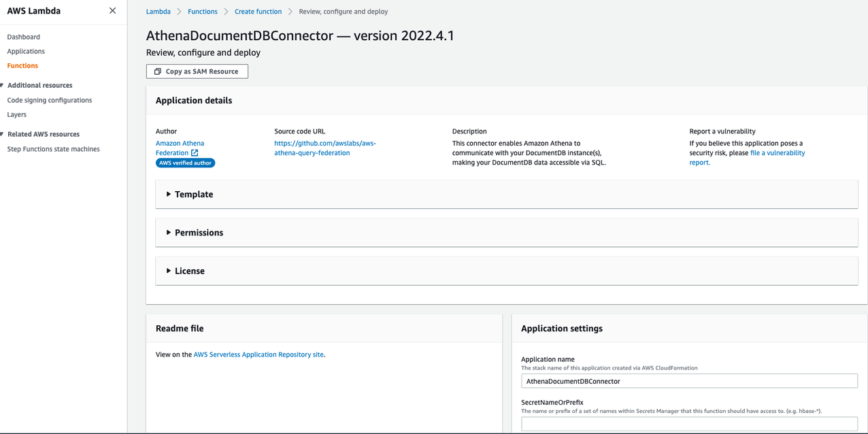Expand the Permissions section

pos(169,233)
